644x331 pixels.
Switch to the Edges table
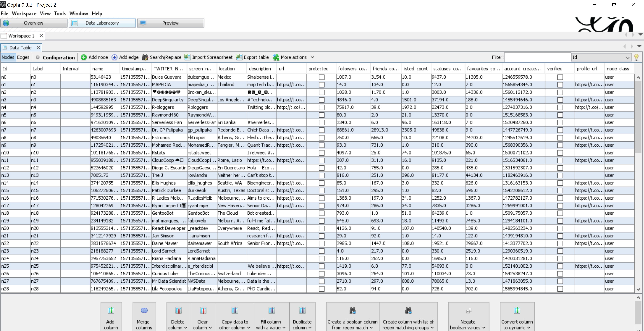point(23,57)
